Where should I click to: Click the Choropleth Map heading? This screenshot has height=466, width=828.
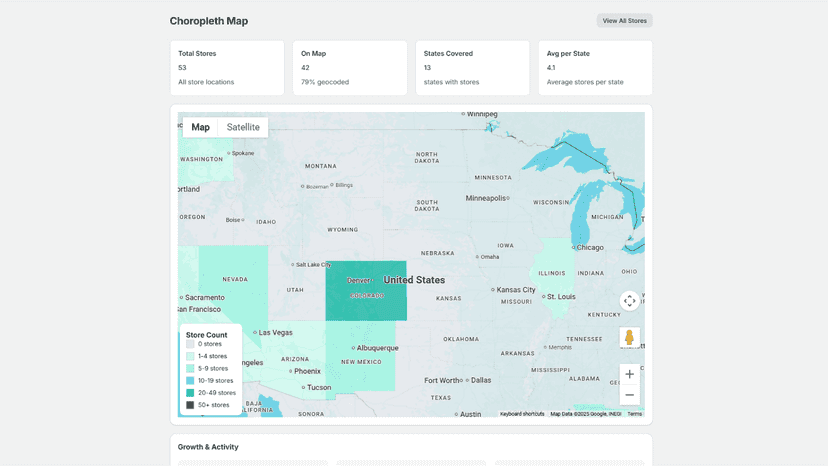pos(209,21)
